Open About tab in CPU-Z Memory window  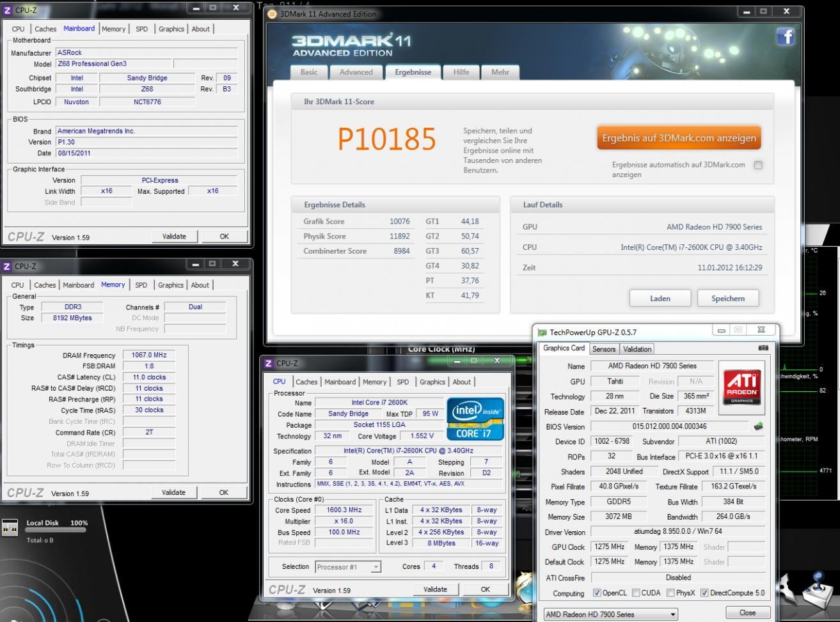200,285
